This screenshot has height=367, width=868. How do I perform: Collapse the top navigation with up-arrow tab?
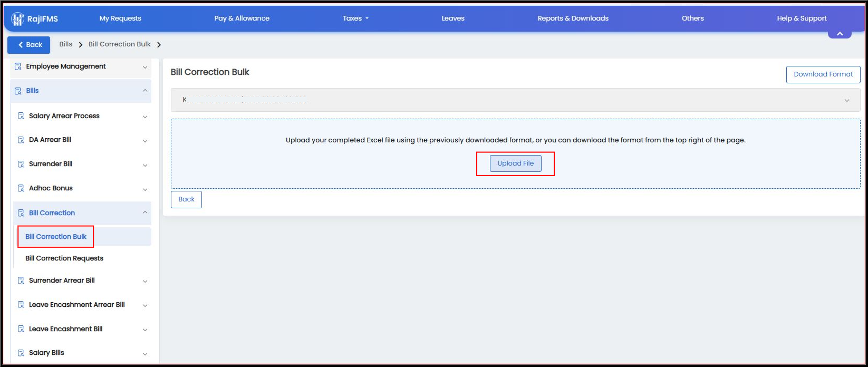[x=840, y=34]
